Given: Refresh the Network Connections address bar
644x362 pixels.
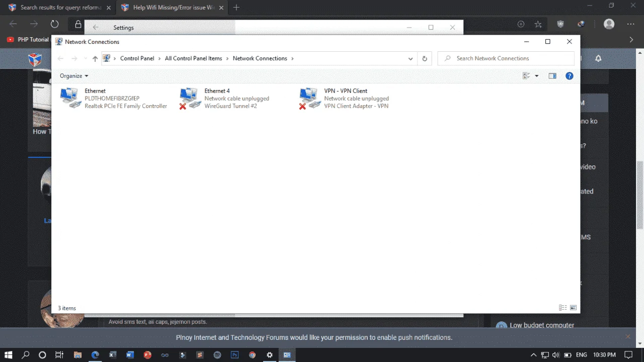Looking at the screenshot, I should tap(425, 58).
